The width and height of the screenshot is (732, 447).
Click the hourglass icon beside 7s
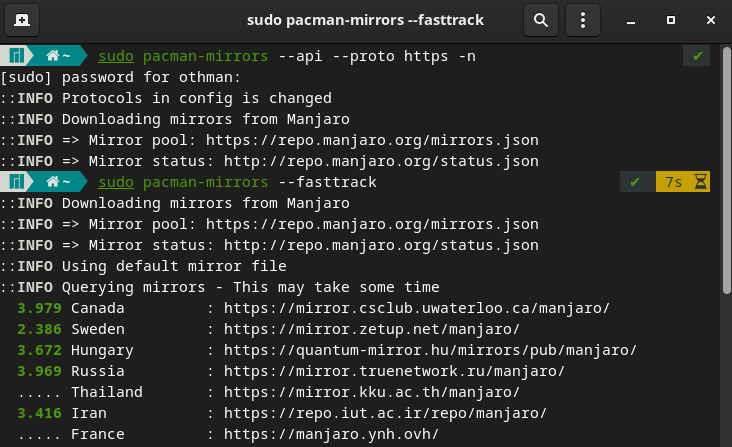701,182
